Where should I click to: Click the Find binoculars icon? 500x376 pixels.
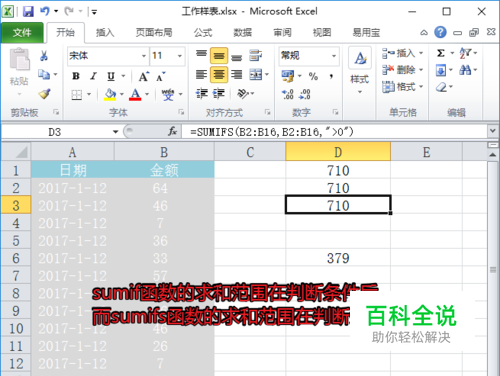pyautogui.click(x=465, y=70)
